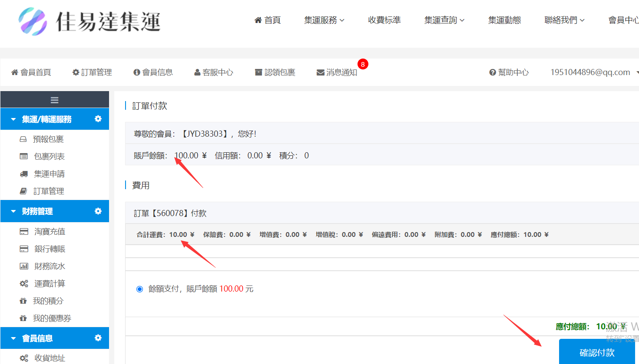Open the 1951044896@qq.com account dropdown
Screen dimensions: 639x364
click(x=594, y=72)
